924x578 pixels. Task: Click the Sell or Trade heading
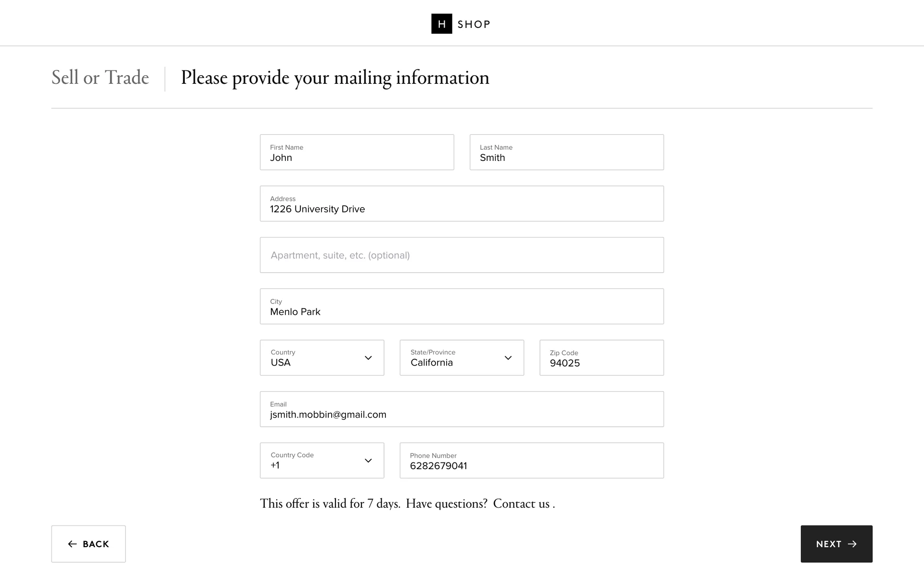click(100, 78)
